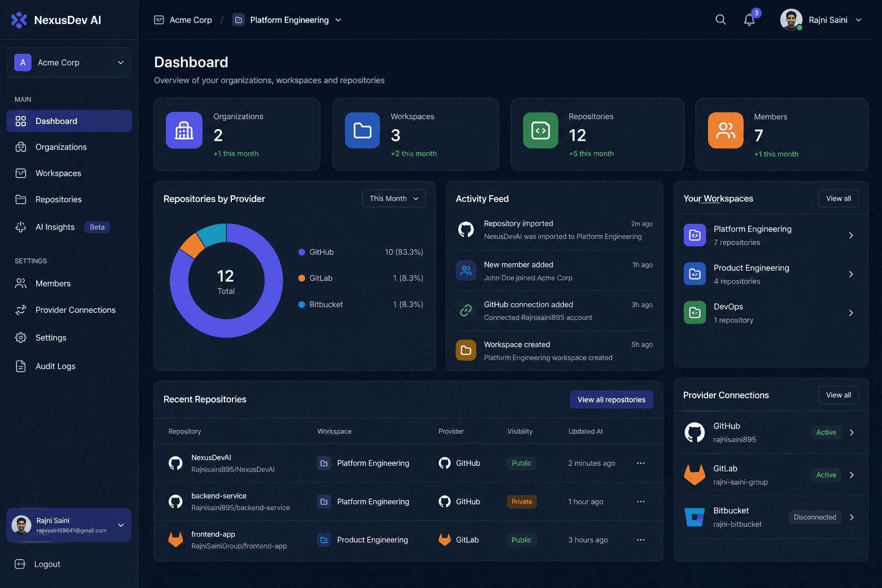Open the search icon in the top bar

721,20
